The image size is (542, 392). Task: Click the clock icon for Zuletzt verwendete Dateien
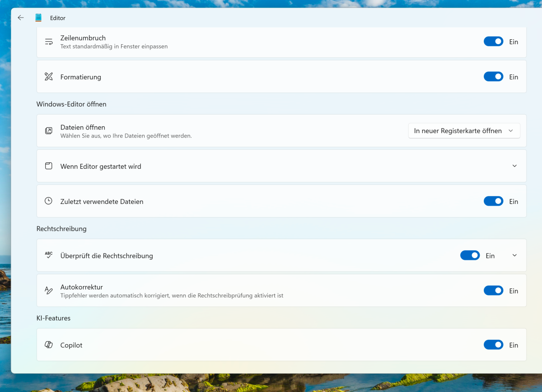point(49,201)
